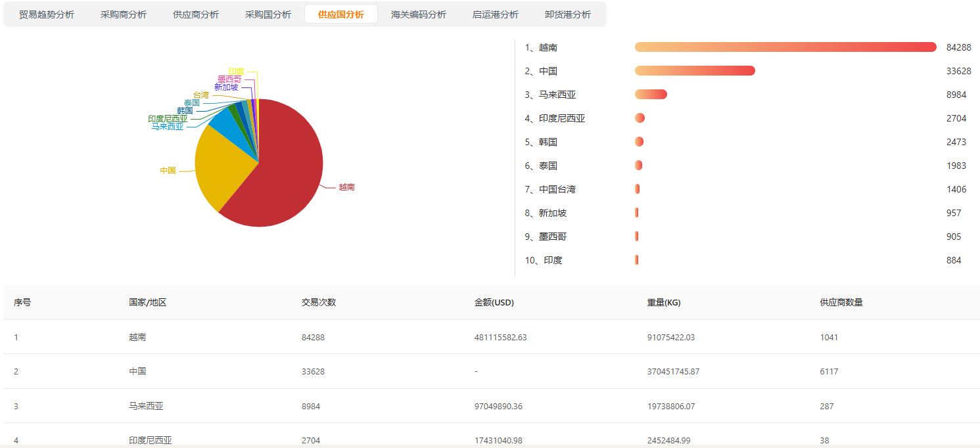This screenshot has width=980, height=448.
Task: Click rank item 8、新加坡
Action: (546, 213)
